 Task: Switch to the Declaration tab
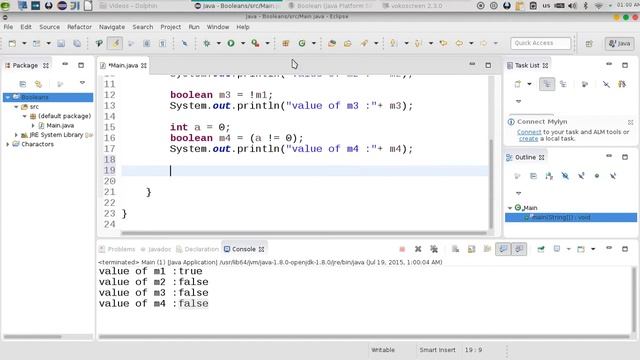(x=198, y=249)
